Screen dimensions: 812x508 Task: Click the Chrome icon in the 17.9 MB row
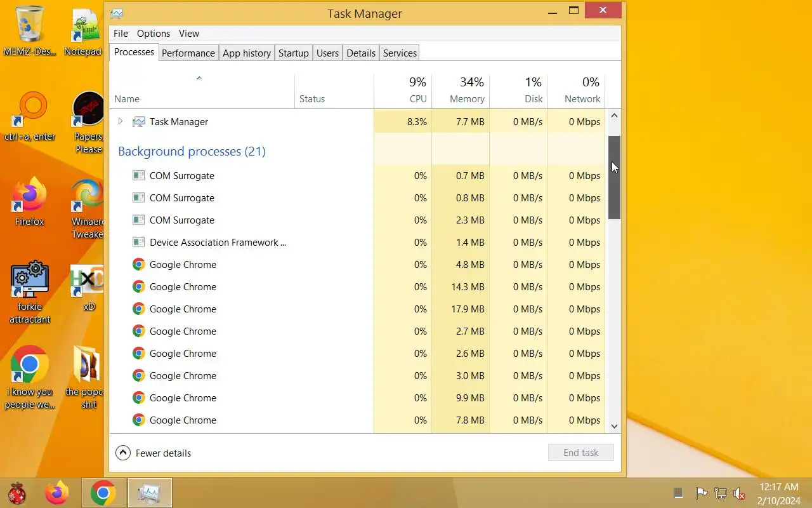[x=138, y=309]
